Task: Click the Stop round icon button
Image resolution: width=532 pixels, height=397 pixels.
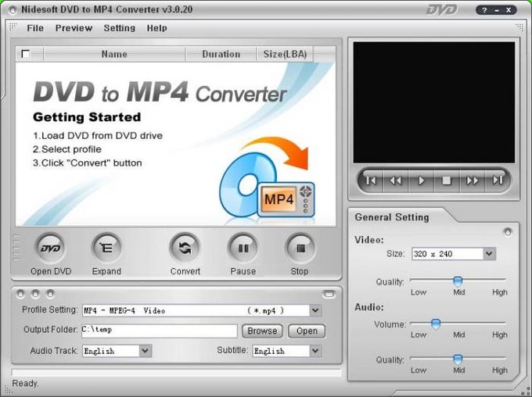Action: click(300, 249)
